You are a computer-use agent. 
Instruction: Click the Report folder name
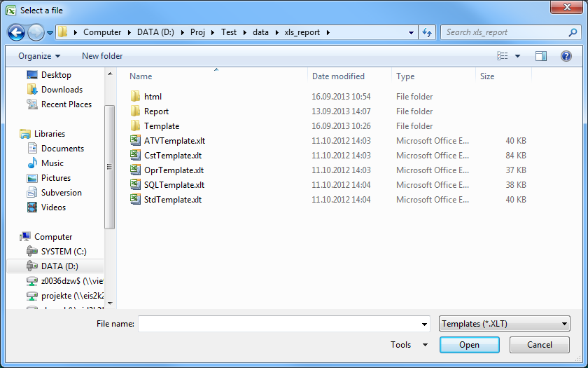[x=156, y=111]
